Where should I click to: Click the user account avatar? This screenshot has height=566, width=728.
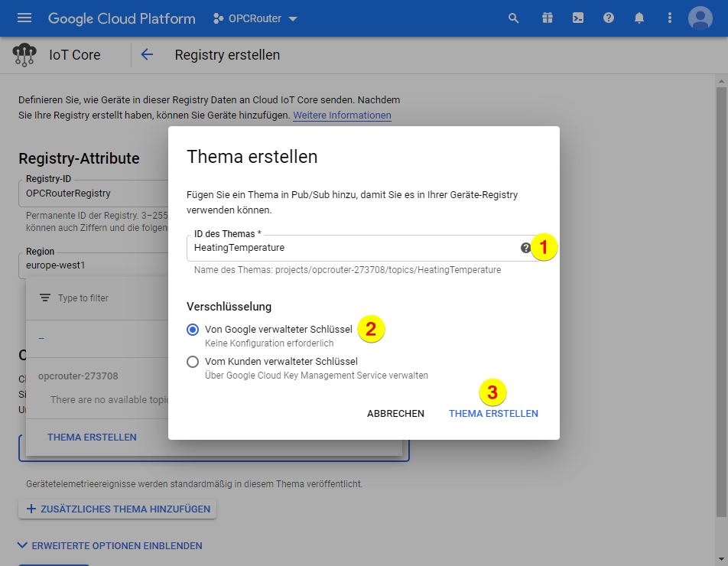tap(700, 18)
